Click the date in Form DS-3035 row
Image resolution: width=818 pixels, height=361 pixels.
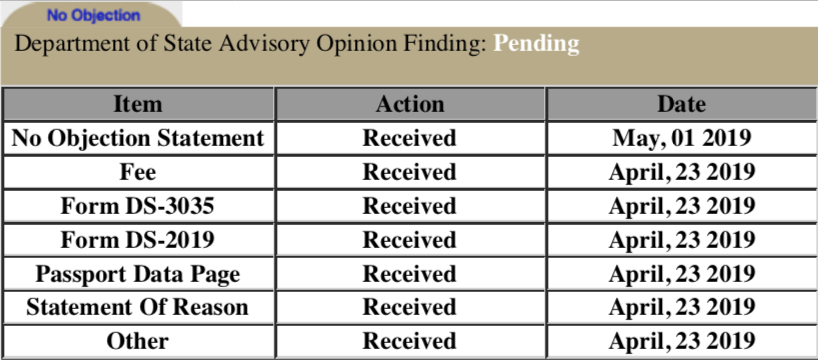coord(681,206)
